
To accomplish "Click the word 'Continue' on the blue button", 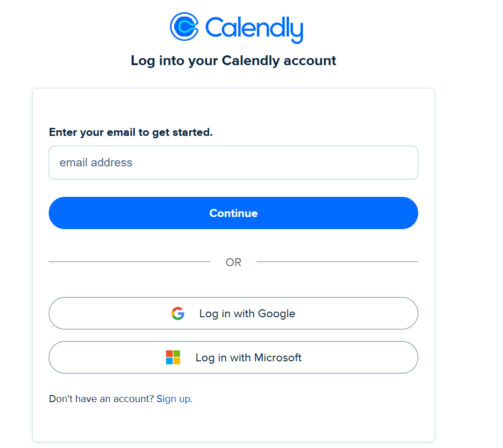I will (x=233, y=213).
